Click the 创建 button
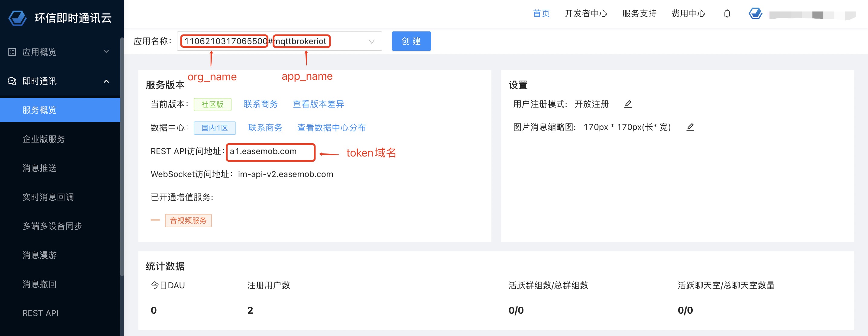 point(411,41)
